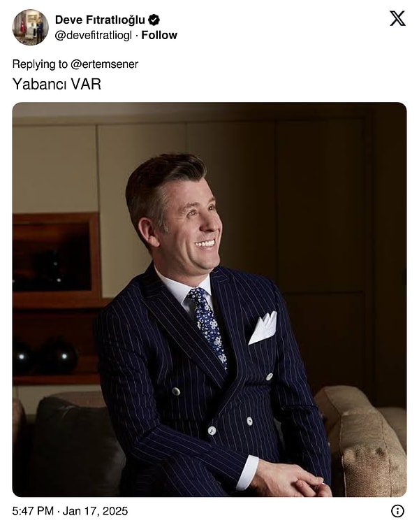Click the display name Deve Fıtratlıoğlu
This screenshot has width=419, height=532.
pyautogui.click(x=100, y=20)
